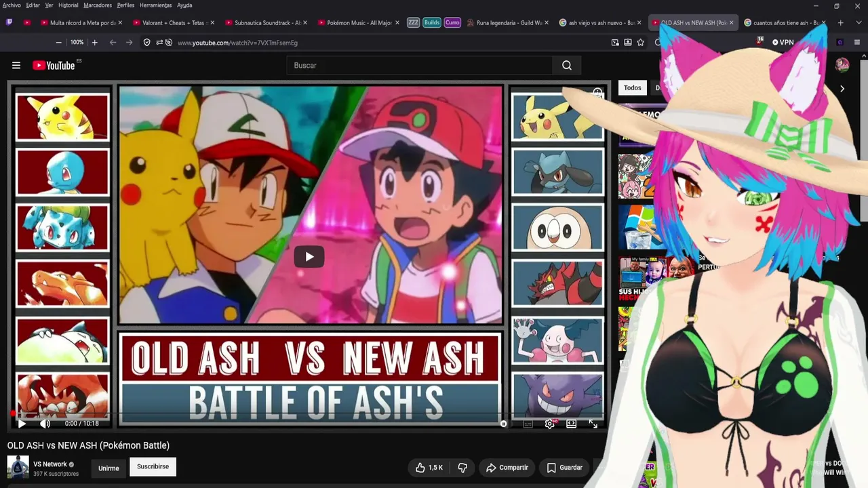Open the VS Network channel avatar
The image size is (868, 488).
[x=18, y=468]
